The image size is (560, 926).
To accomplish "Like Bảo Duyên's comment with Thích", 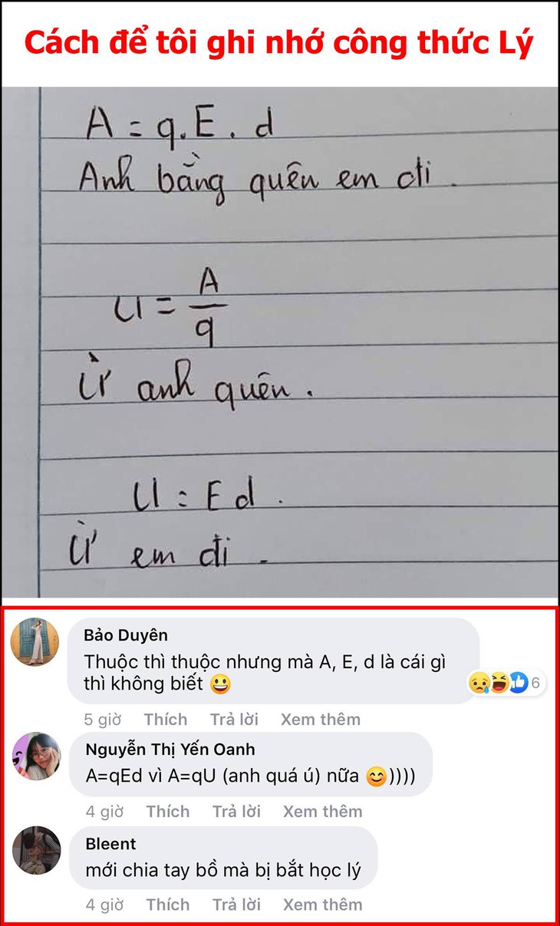I will pos(165,720).
